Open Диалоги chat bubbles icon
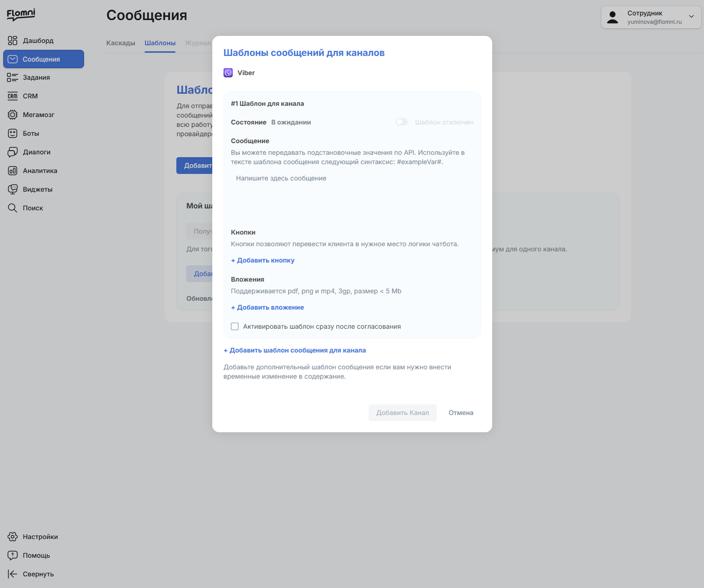 (x=13, y=152)
